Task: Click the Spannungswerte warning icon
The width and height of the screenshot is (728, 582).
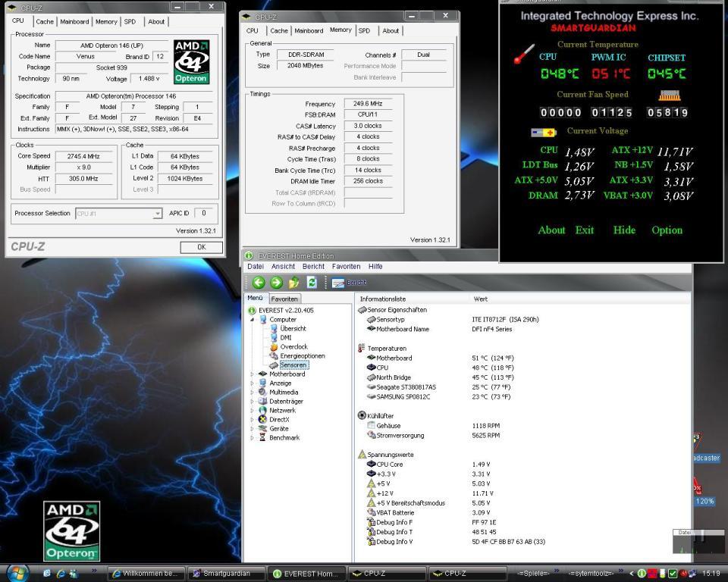Action: point(362,455)
